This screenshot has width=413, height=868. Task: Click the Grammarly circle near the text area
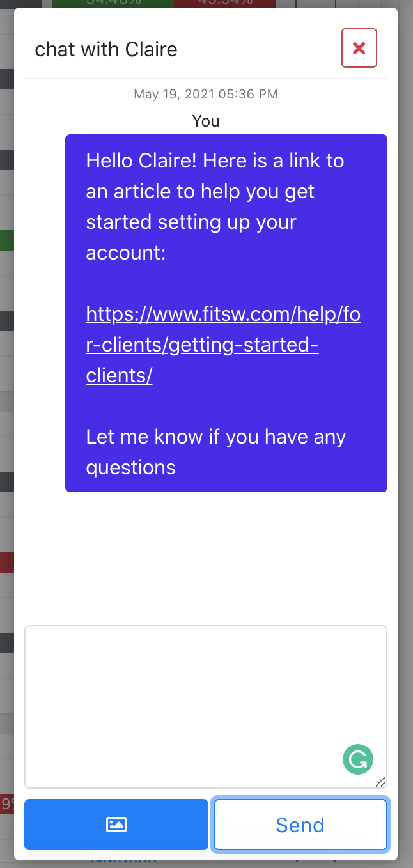click(x=357, y=759)
